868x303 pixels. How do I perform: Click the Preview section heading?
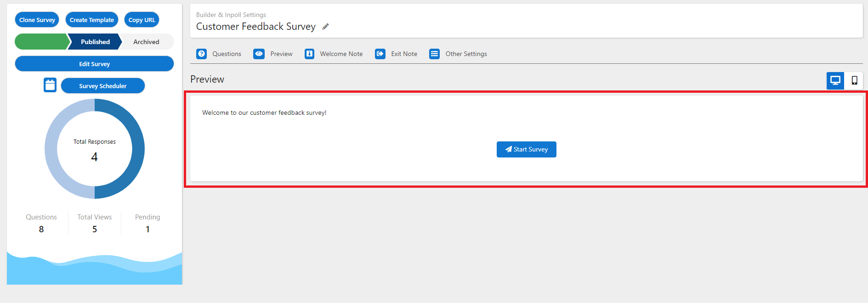point(207,79)
